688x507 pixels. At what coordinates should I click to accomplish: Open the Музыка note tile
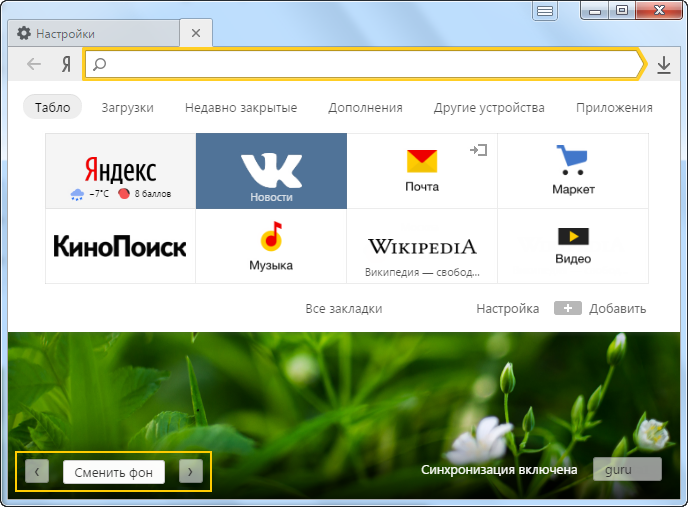(x=271, y=246)
